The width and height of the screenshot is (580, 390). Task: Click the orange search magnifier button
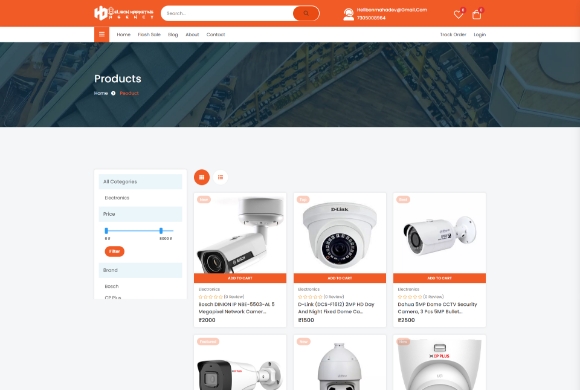click(306, 13)
